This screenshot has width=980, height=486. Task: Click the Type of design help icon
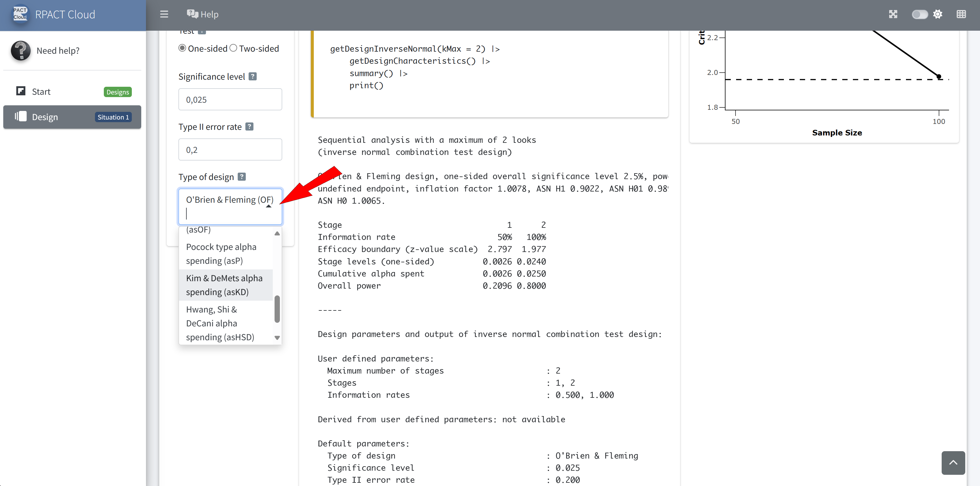coord(242,177)
